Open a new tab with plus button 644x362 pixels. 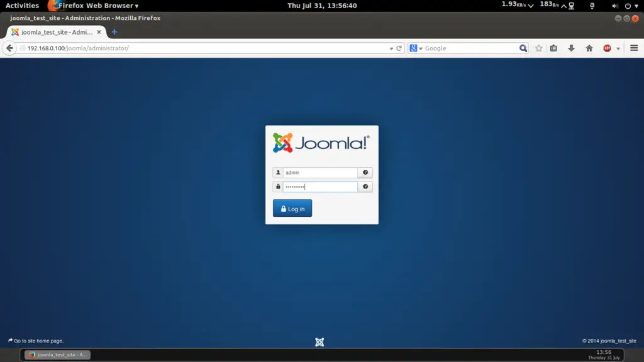(114, 32)
